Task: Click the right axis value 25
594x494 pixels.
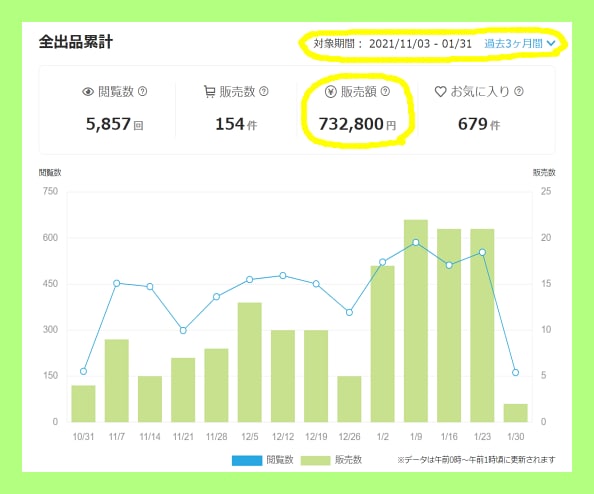Action: click(546, 191)
